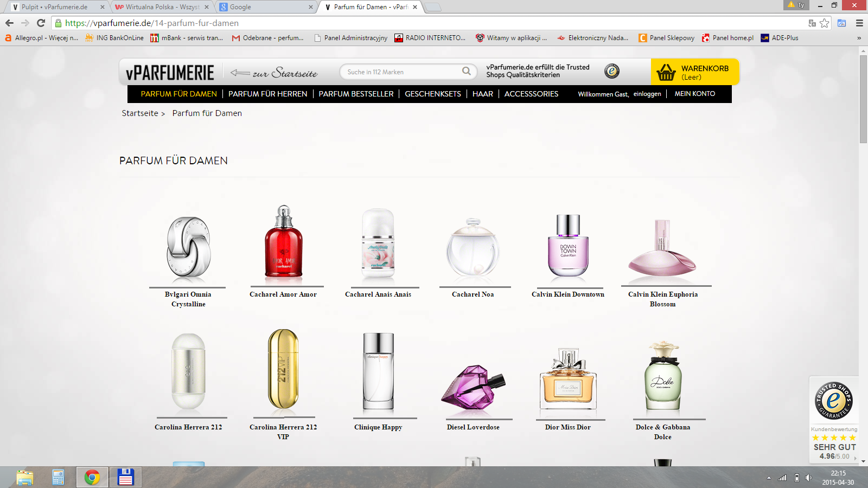Click Startseite in the breadcrumb
The image size is (868, 488).
(x=140, y=113)
